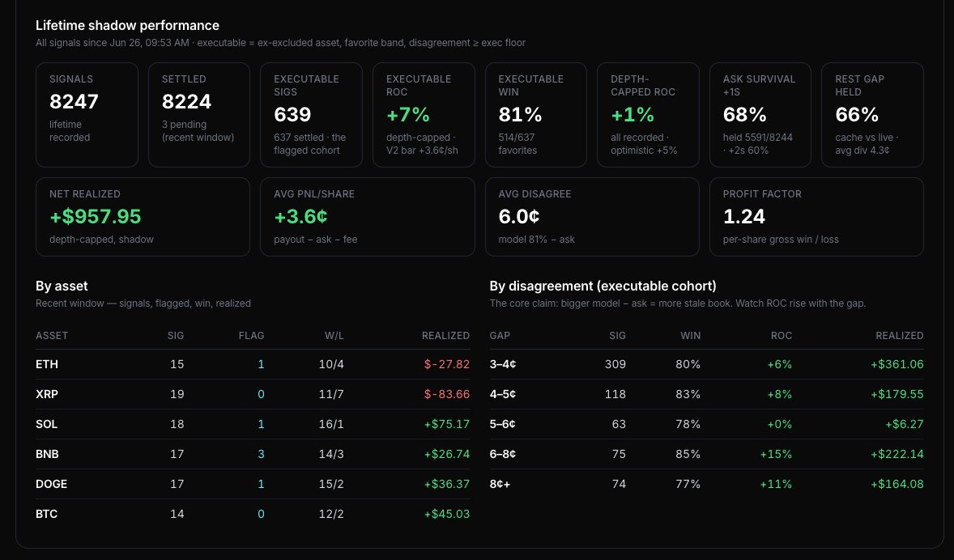Click the ASK SURVIVAL +1S 68% value
954x560 pixels.
pyautogui.click(x=745, y=114)
